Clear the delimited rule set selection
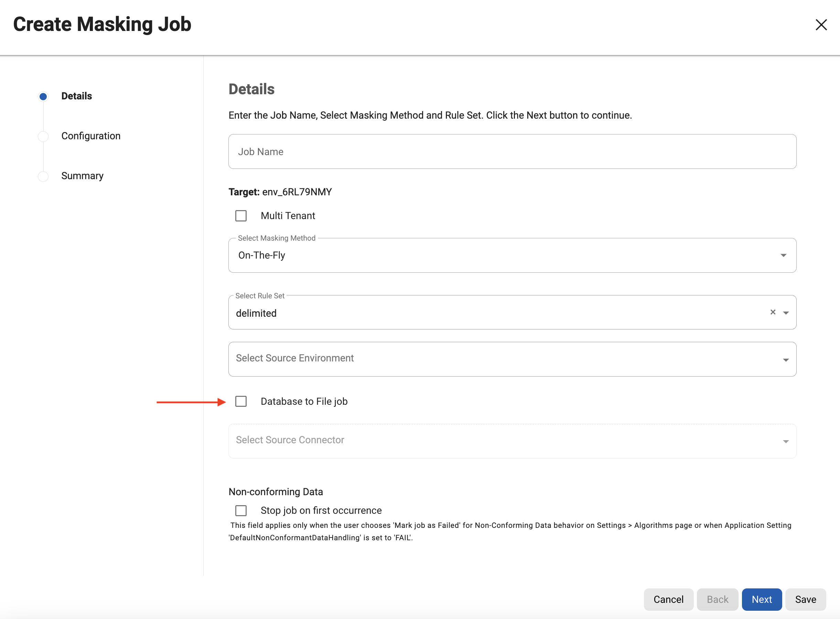840x619 pixels. coord(773,312)
